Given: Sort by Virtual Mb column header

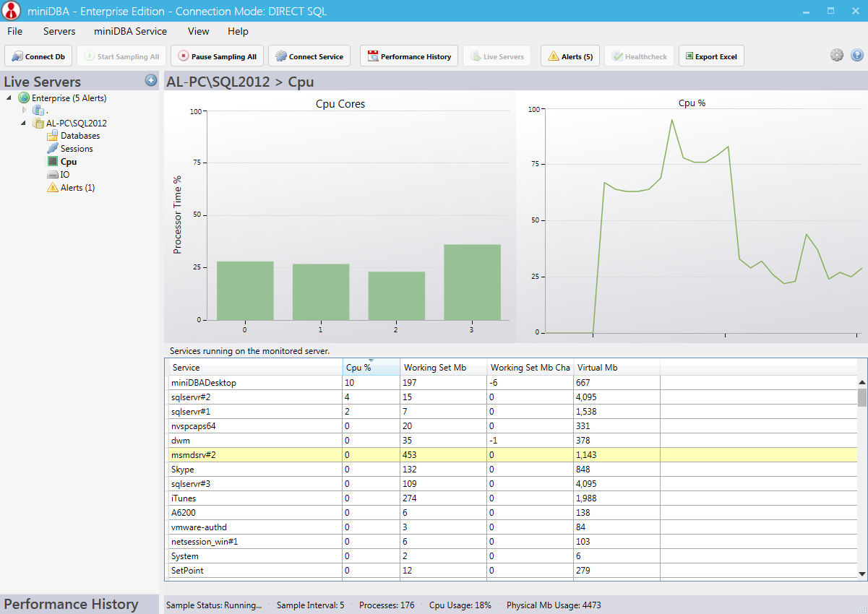Looking at the screenshot, I should pos(617,368).
